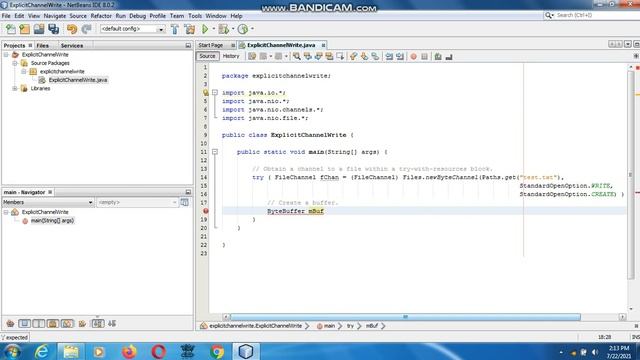The image size is (640, 360).
Task: Open Internet Explorer from the taskbar
Action: click(42, 351)
